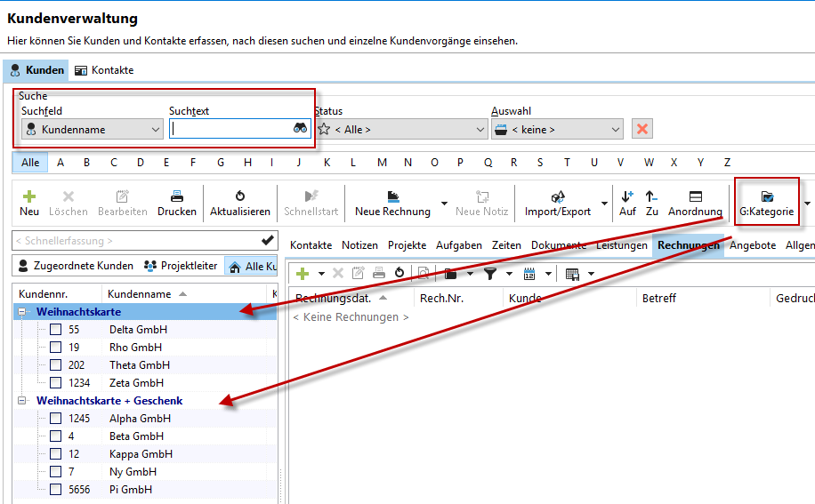The image size is (815, 504).
Task: Tick the Alpha GmbH checkbox
Action: 55,419
